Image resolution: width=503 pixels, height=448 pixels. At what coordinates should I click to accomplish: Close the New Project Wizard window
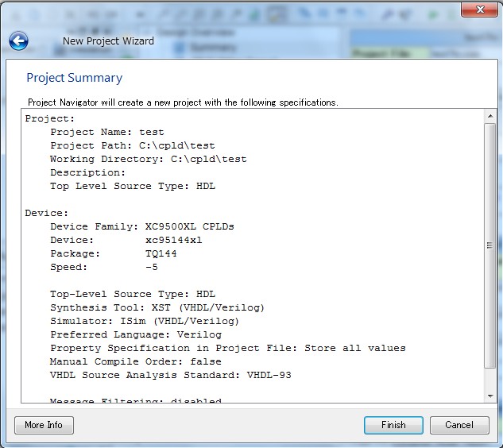(x=480, y=10)
